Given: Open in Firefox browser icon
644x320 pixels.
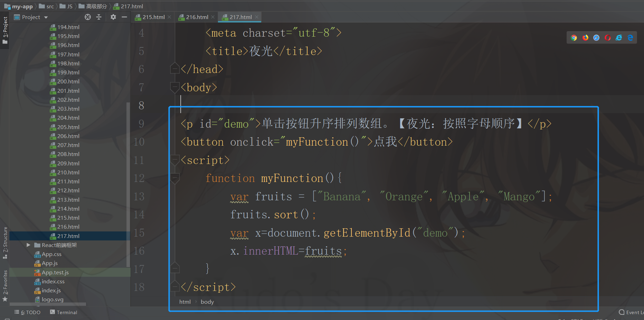Looking at the screenshot, I should (585, 38).
